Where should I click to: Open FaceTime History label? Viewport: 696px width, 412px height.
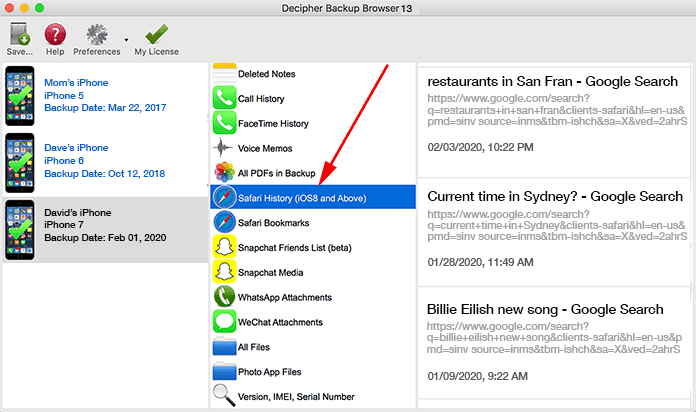coord(273,123)
